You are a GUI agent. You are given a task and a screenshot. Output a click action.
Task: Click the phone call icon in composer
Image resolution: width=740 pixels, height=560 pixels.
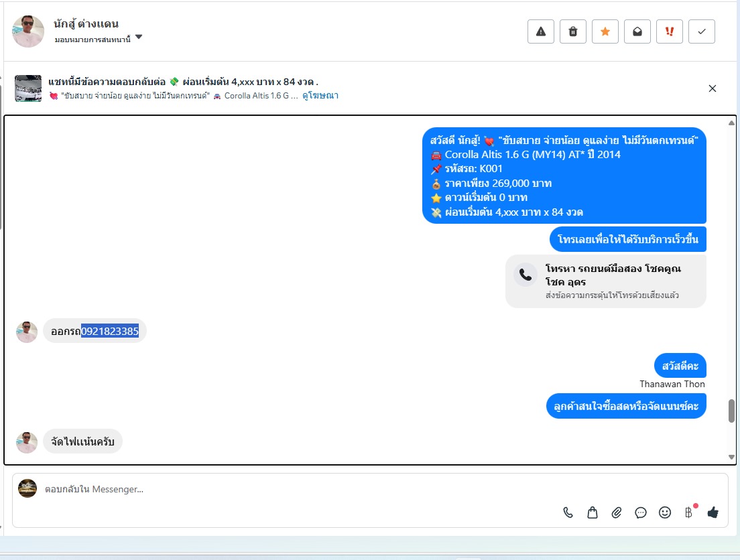[568, 512]
